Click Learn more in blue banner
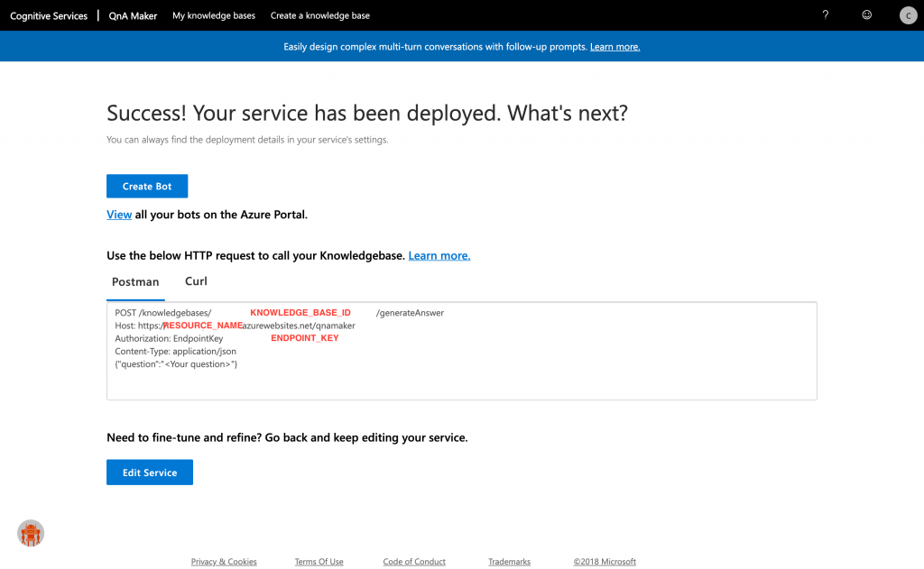The width and height of the screenshot is (924, 569). point(614,47)
